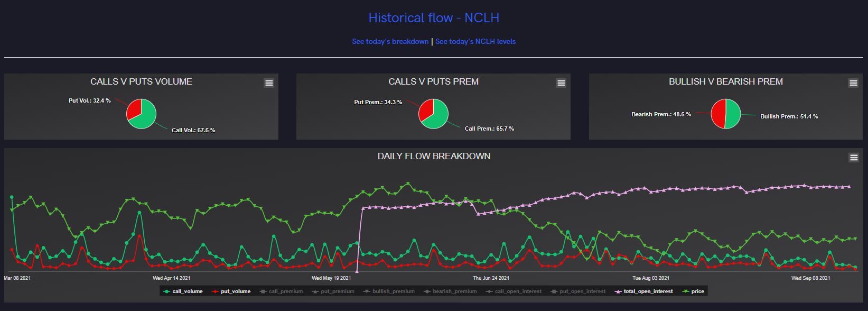Click the green Bullish Prem. pie slice

click(x=733, y=114)
